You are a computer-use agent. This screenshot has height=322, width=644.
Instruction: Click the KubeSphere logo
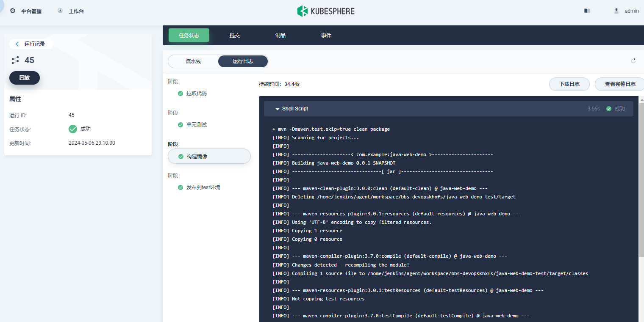[326, 11]
